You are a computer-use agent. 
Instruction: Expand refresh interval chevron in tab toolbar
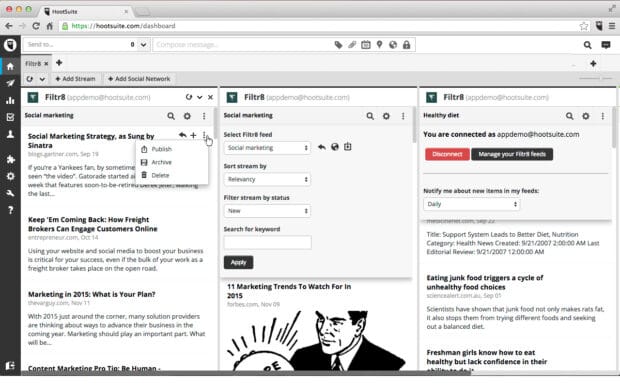[x=42, y=79]
